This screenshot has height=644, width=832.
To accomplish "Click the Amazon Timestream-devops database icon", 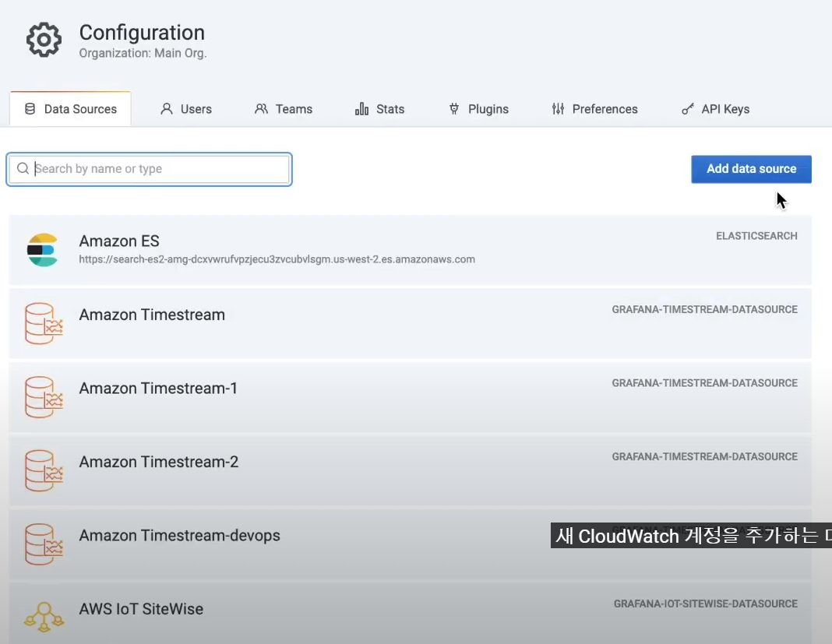I will [44, 545].
